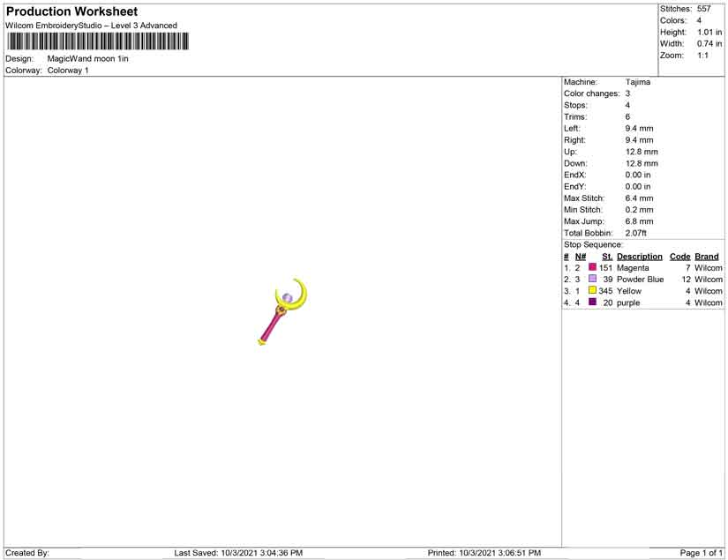Image resolution: width=728 pixels, height=560 pixels.
Task: Click the Magenta color swatch
Action: point(592,267)
